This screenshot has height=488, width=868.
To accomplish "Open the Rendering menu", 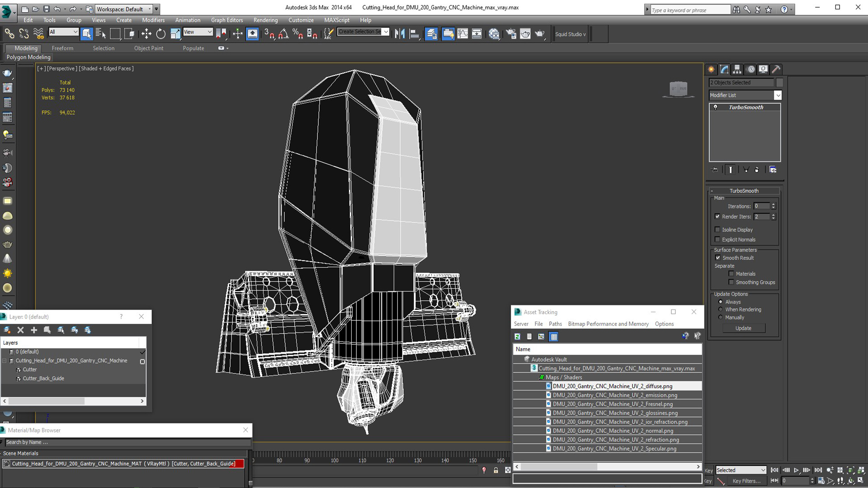I will [x=265, y=20].
